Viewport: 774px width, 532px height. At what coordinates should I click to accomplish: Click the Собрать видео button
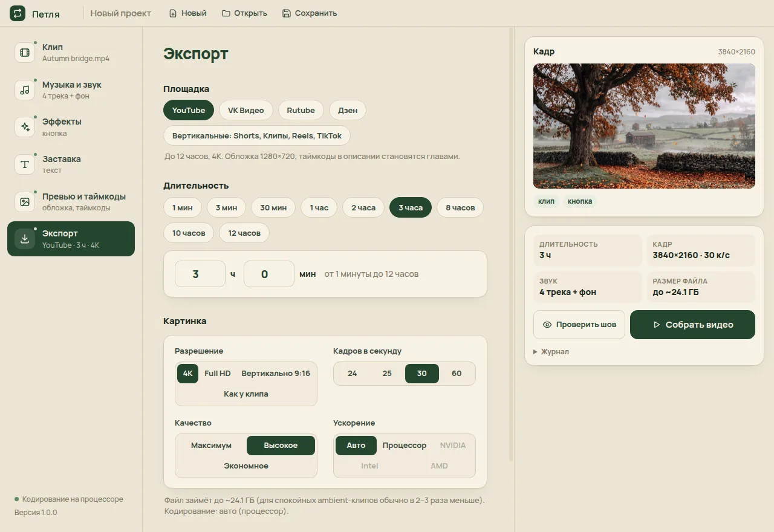(692, 325)
